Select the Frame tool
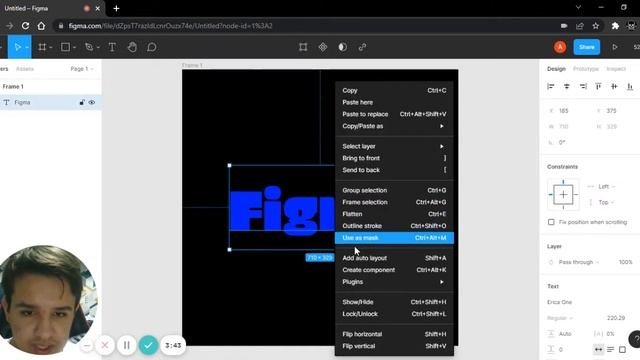 click(x=42, y=47)
